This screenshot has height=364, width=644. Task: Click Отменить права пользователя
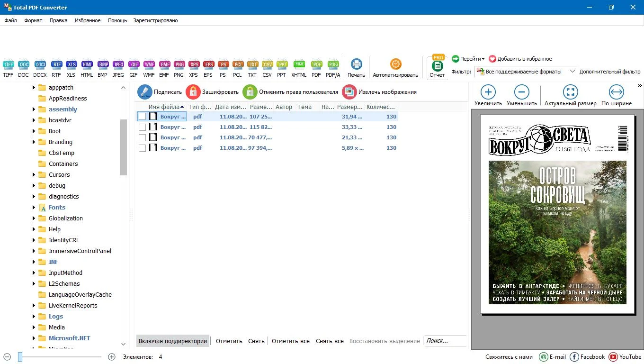[x=291, y=92]
